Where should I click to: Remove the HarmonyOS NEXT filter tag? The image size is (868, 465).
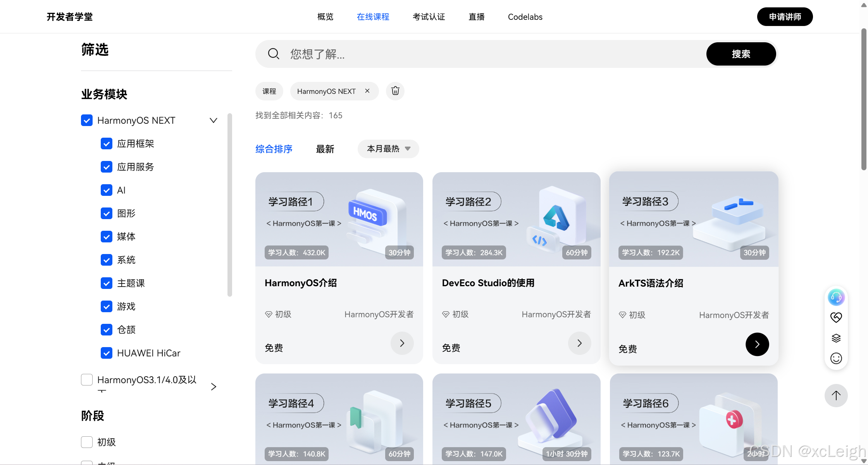click(367, 91)
